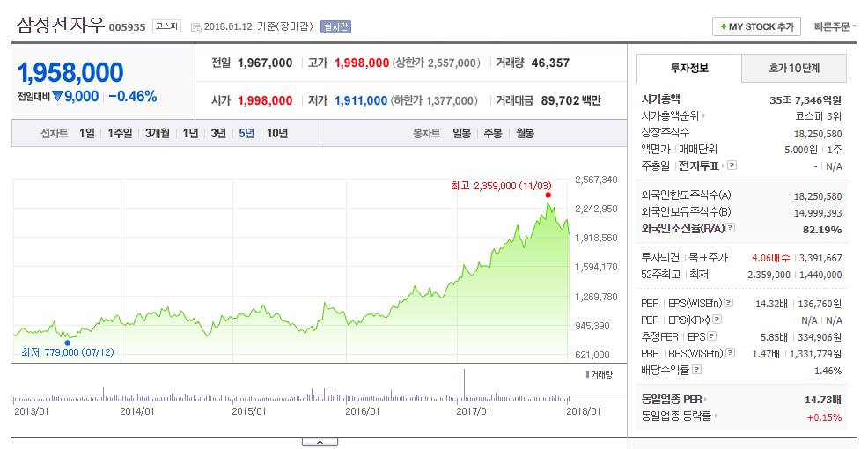Click the MY STOCK 추가 button
Viewport: 868px width, 449px height.
756,26
